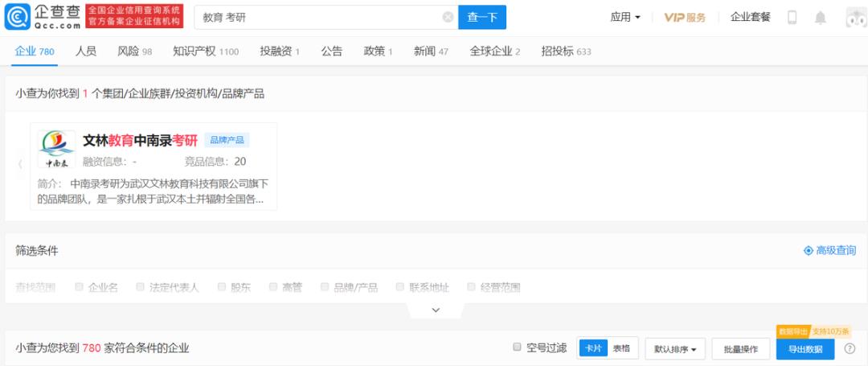The width and height of the screenshot is (868, 366).
Task: Open the mobile app phone icon
Action: tap(792, 18)
